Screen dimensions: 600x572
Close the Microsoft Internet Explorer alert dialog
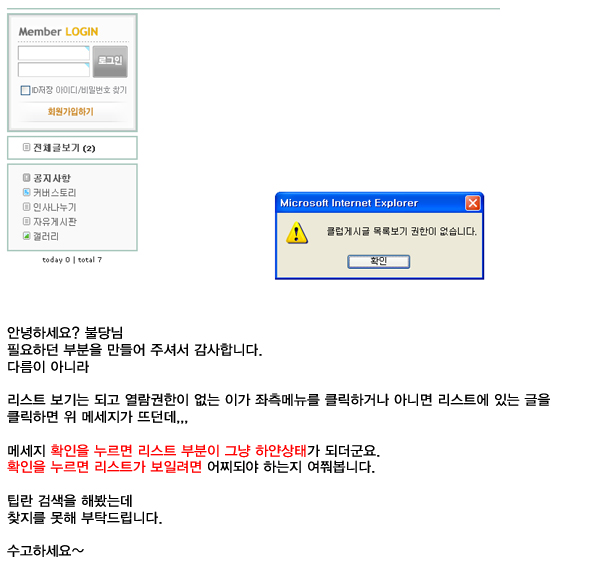473,203
